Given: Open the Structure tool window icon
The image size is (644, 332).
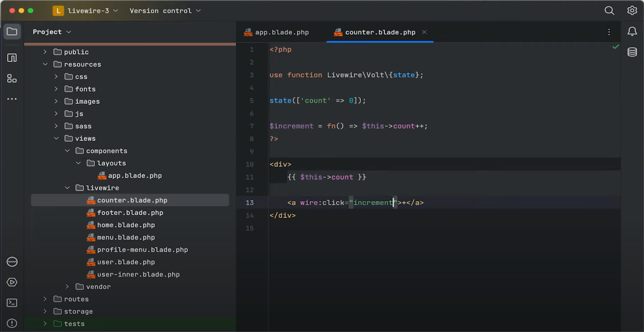Looking at the screenshot, I should tap(12, 79).
